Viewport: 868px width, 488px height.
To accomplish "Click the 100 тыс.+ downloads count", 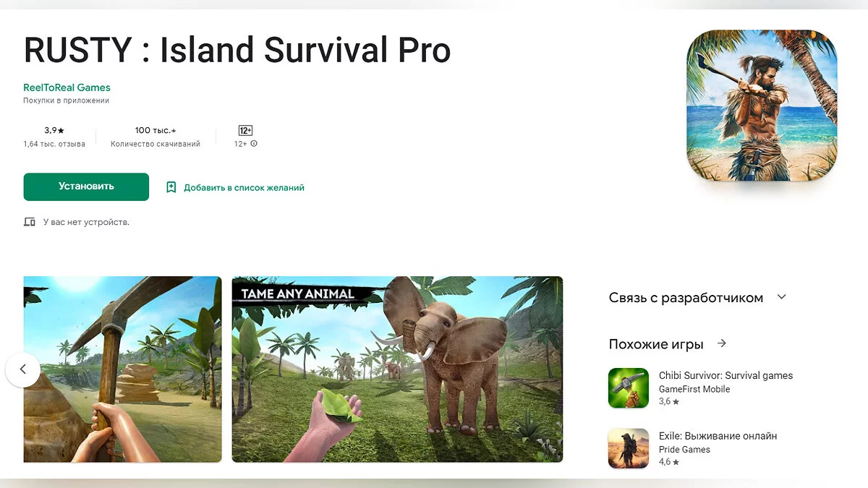I will click(156, 130).
